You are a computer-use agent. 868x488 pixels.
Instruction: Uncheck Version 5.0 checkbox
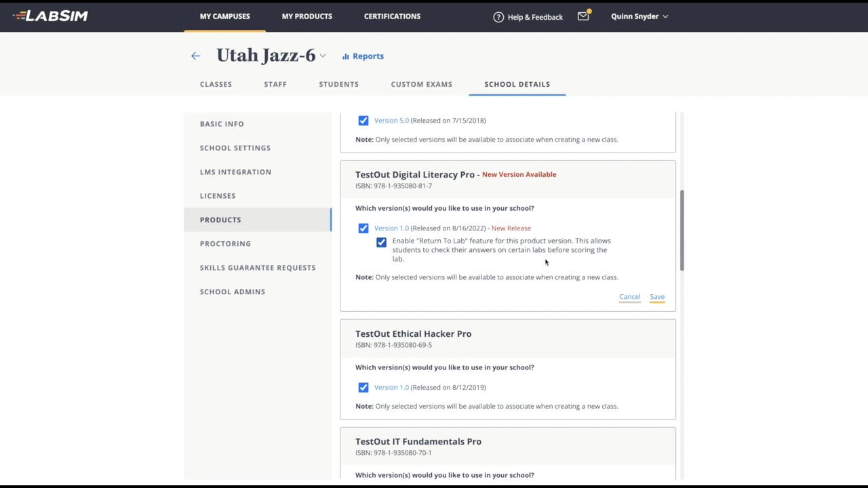[x=363, y=121]
